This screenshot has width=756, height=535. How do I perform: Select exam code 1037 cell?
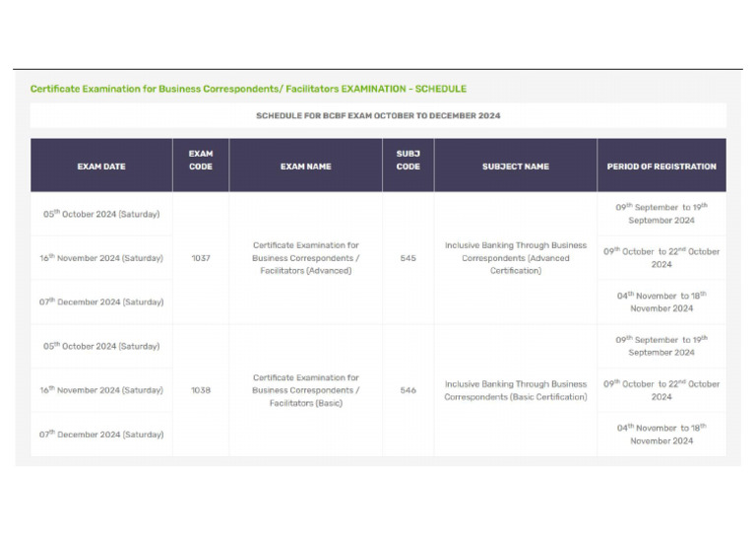201,258
